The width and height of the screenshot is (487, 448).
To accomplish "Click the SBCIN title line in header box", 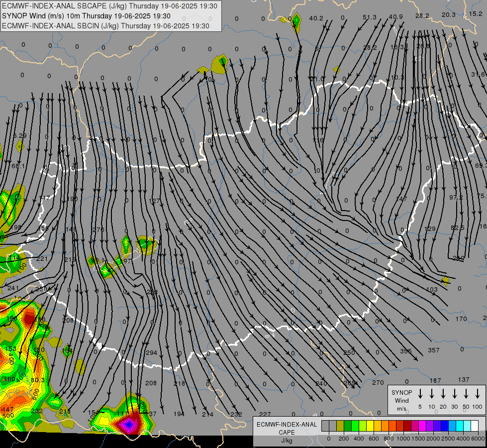I will tap(105, 26).
